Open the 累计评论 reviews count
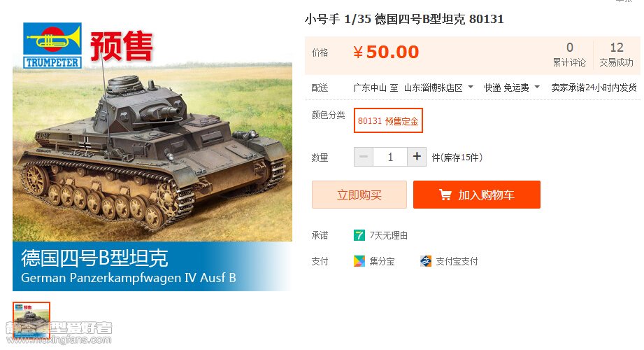Image resolution: width=644 pixels, height=350 pixels. click(x=569, y=55)
